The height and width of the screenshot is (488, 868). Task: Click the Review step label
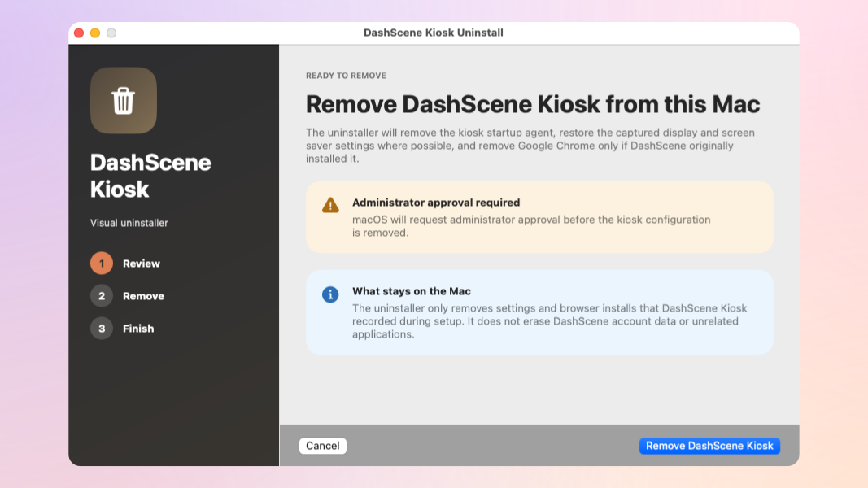click(142, 264)
